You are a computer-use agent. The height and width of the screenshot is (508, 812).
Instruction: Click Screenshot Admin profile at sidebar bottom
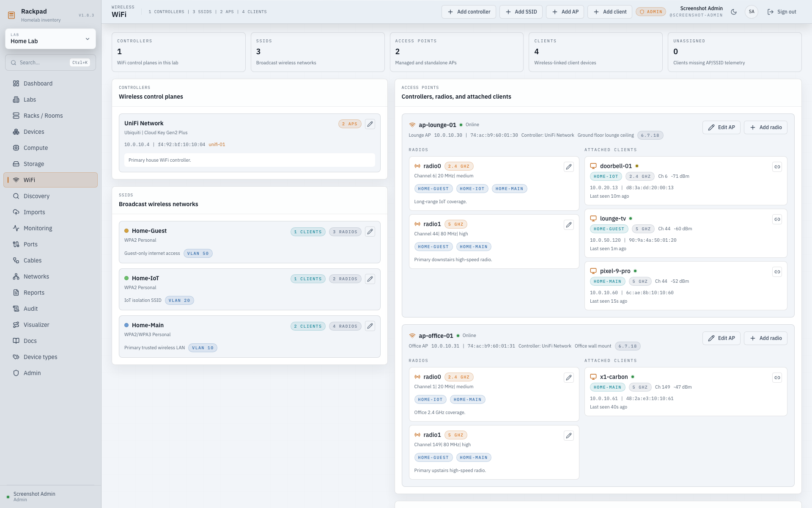pos(50,497)
